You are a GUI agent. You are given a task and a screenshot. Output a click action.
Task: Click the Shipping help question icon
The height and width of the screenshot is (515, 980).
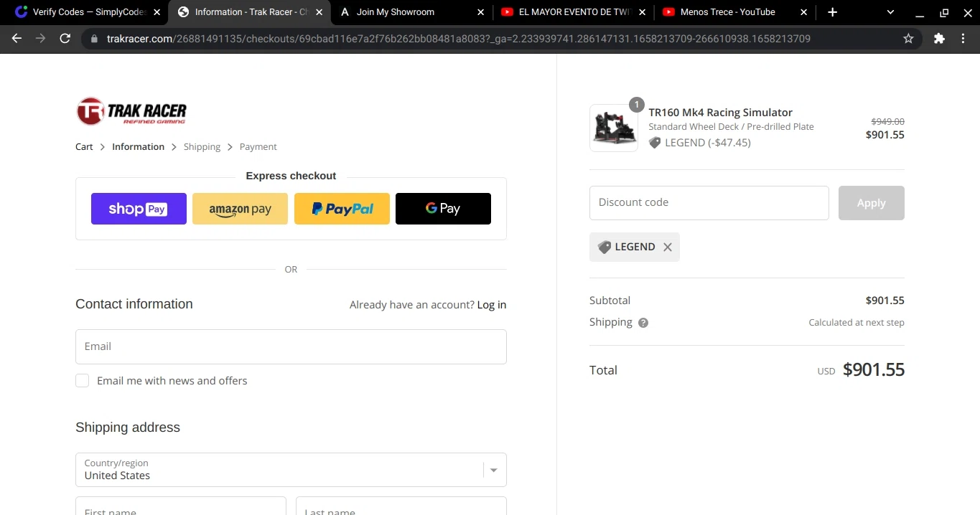click(643, 323)
